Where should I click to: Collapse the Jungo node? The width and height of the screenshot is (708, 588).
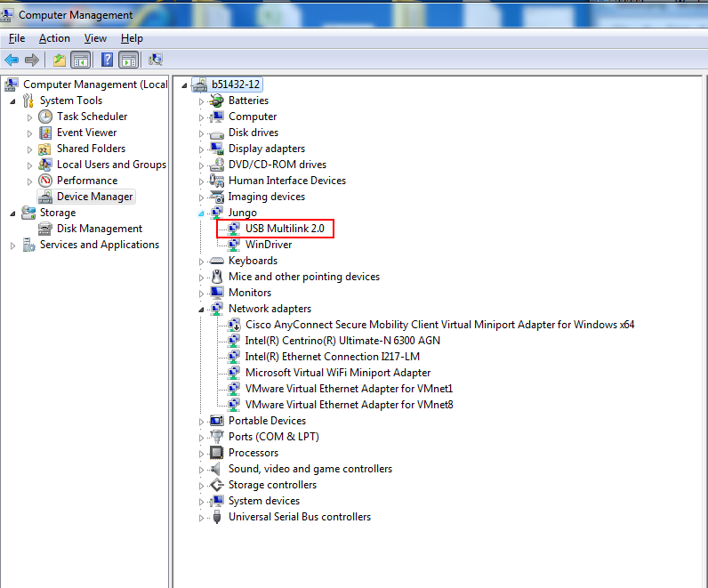pyautogui.click(x=201, y=213)
